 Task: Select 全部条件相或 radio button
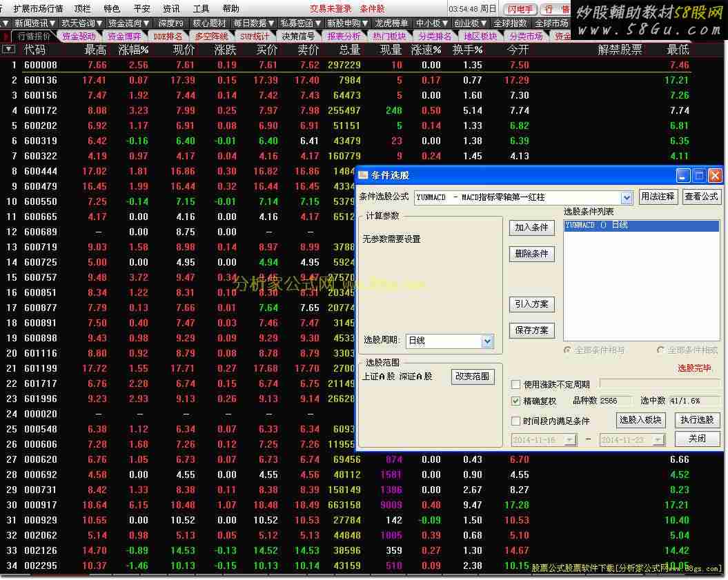[660, 350]
